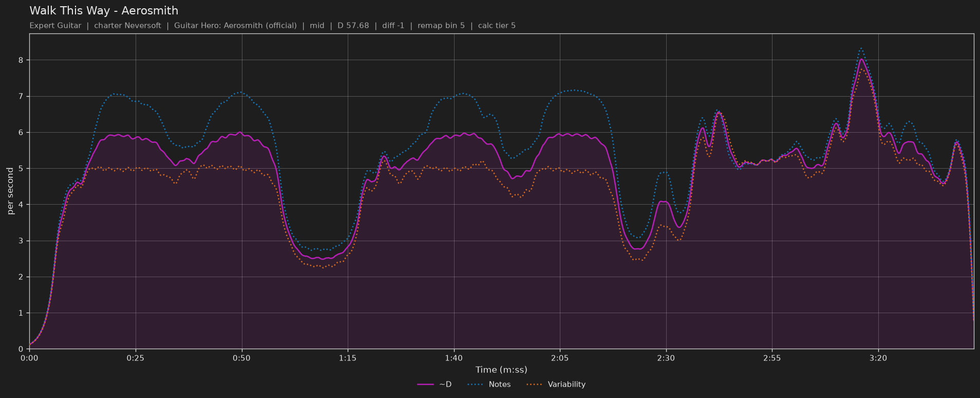Click 'Guitar Hero: Aerosmith (official)' text

coord(235,26)
